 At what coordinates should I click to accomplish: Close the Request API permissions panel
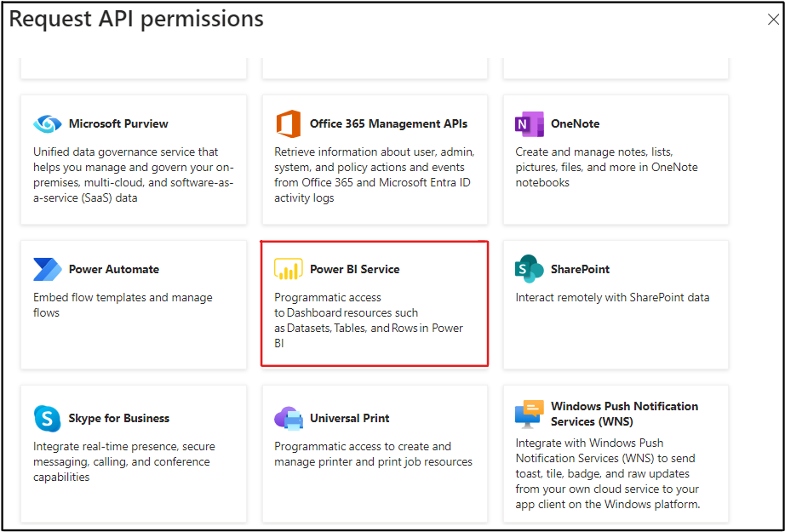pyautogui.click(x=773, y=20)
